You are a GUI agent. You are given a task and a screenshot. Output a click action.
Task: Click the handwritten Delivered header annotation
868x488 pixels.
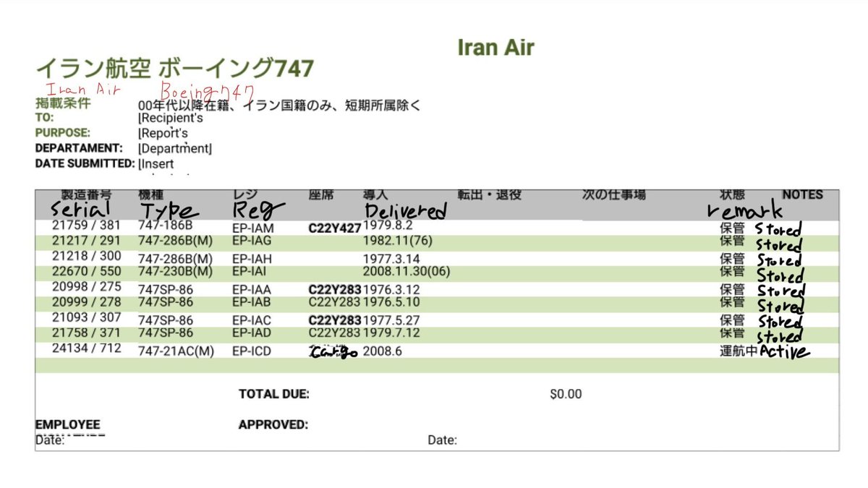coord(406,210)
